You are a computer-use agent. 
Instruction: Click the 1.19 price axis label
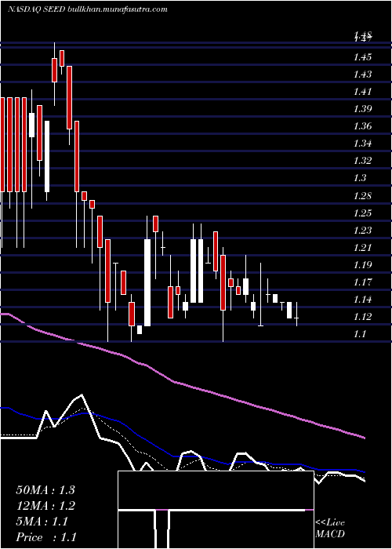(362, 265)
